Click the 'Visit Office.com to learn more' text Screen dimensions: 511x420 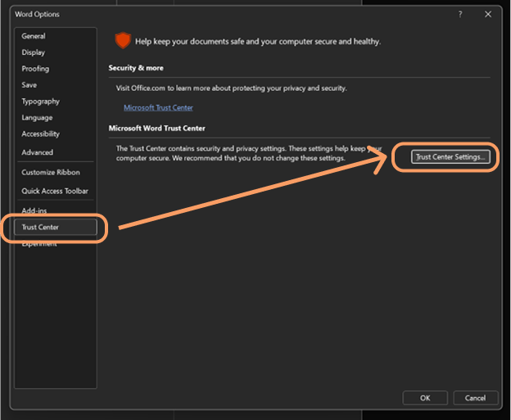tap(232, 88)
